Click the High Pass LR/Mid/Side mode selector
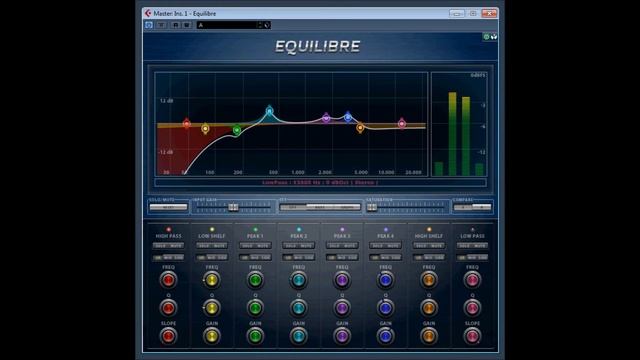 (168, 258)
